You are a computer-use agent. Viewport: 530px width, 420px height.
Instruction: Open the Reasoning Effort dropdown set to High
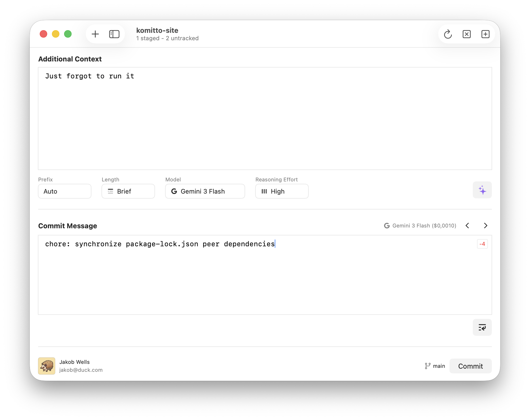tap(282, 191)
